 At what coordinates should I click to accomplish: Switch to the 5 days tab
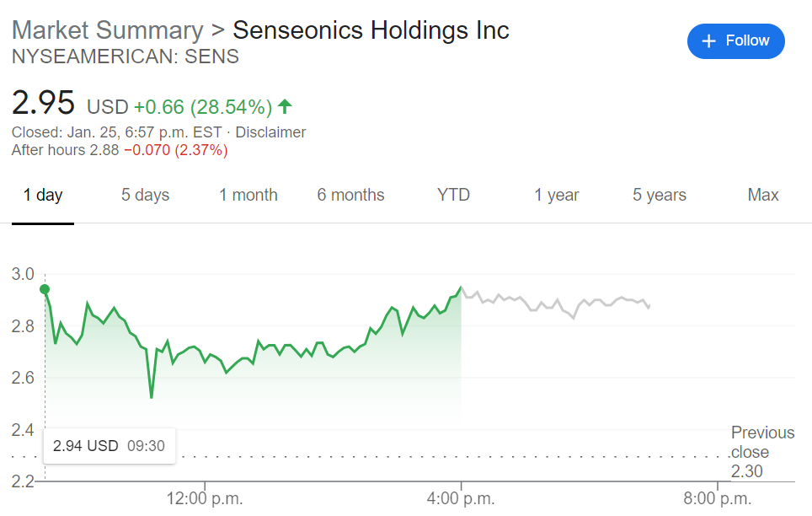pyautogui.click(x=145, y=196)
